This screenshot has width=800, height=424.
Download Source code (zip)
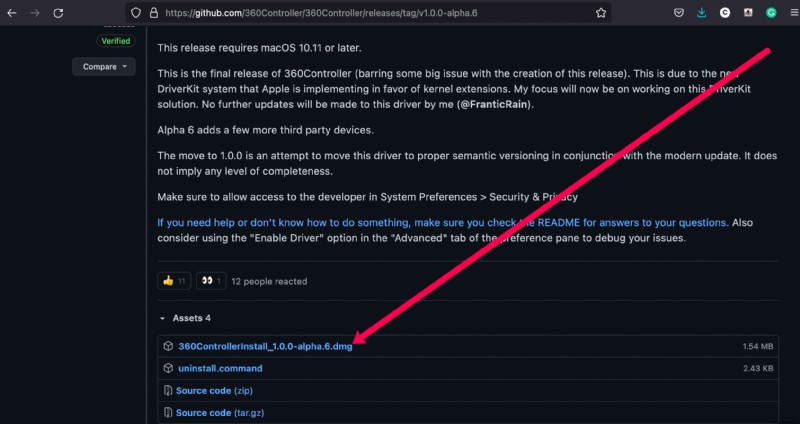[x=214, y=390]
